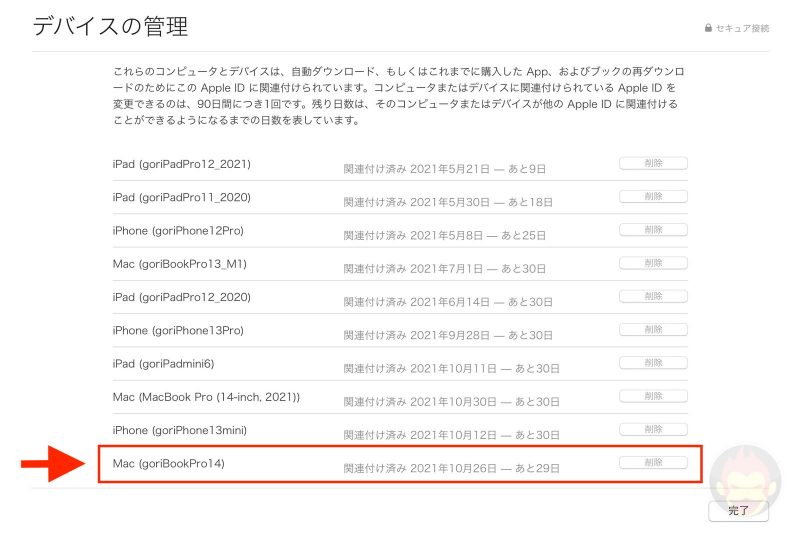Screen dimensions: 800x538
Task: Select the iPad (goriPadPro12_2020) name
Action: 182,297
